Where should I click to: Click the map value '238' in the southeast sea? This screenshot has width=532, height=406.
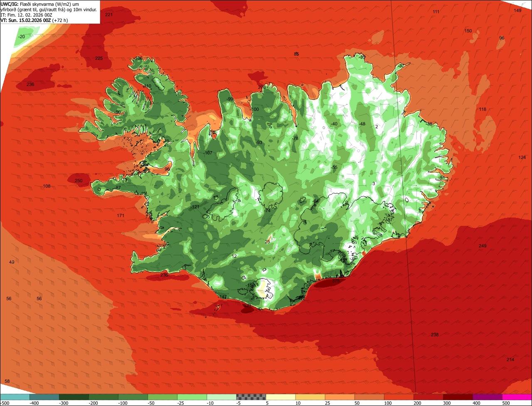(x=435, y=335)
